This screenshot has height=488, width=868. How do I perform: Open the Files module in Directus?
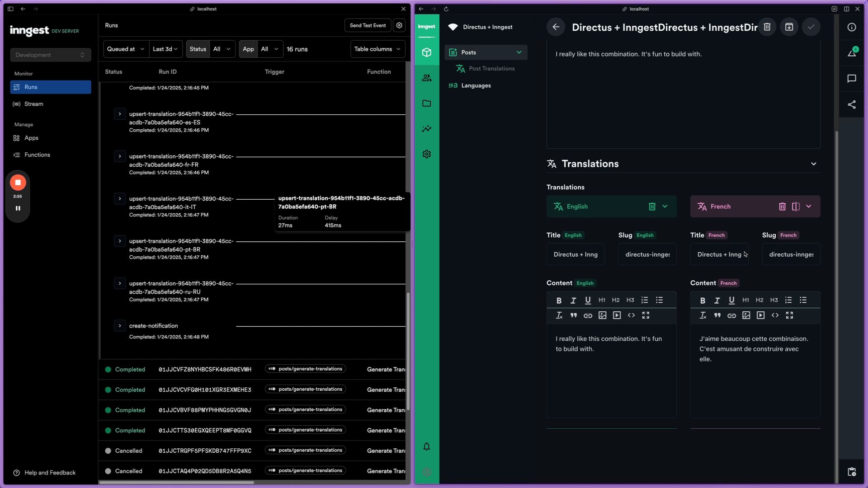[x=426, y=103]
